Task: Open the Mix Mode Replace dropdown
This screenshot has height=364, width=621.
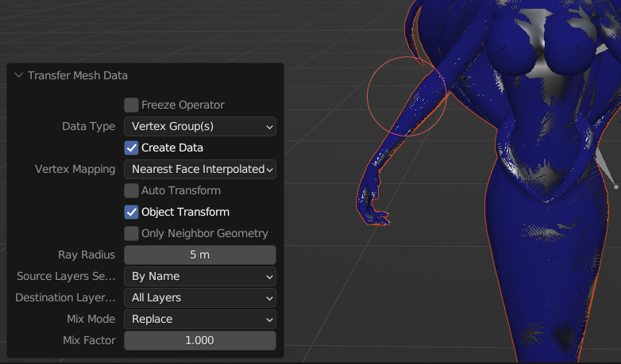Action: 200,319
